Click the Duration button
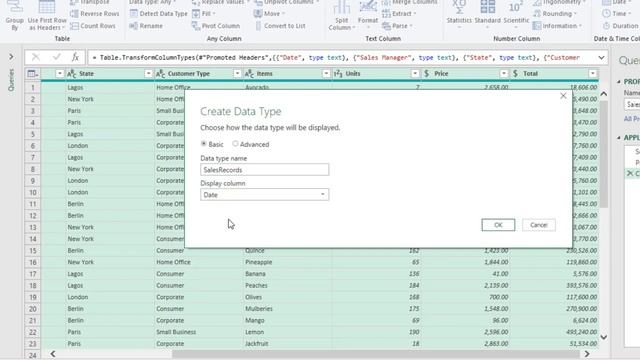 coord(620,26)
